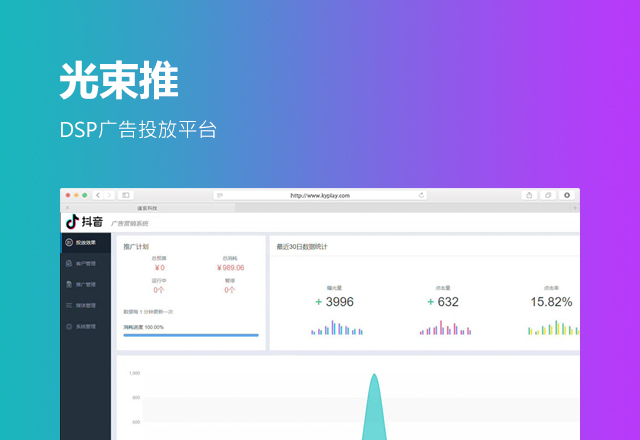The image size is (640, 440).
Task: Click the 投放效果 sidebar icon
Action: [69, 242]
